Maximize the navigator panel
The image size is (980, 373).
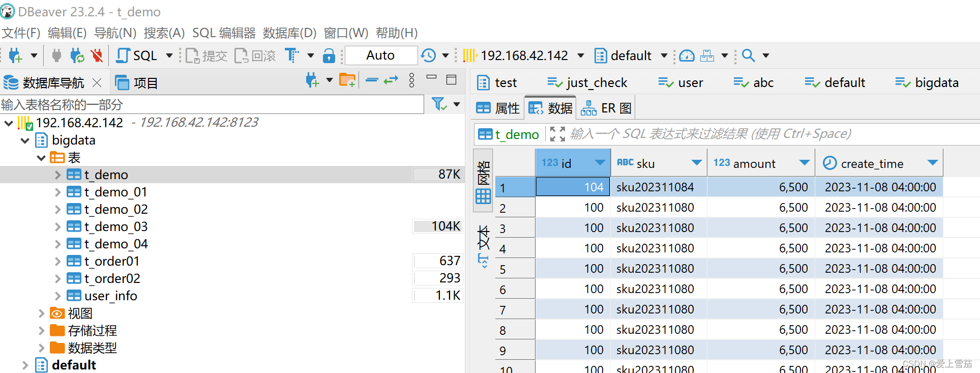(x=451, y=80)
